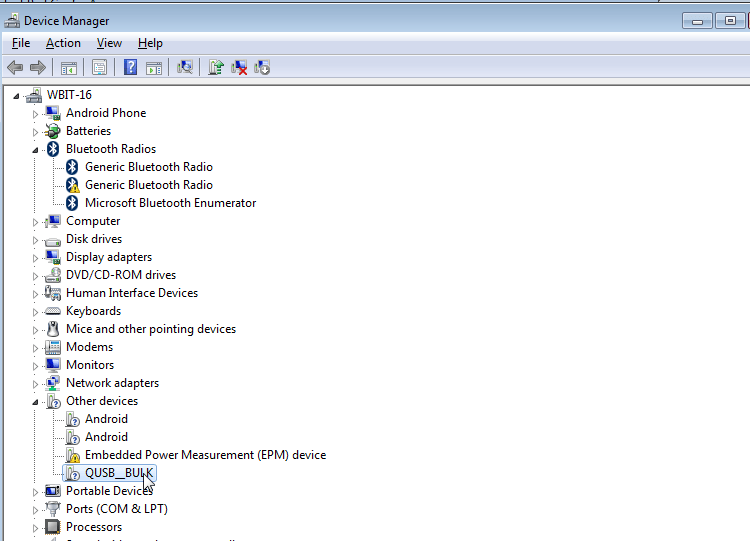Select Embedded Power Measurement (EPM) device
This screenshot has height=541, width=750.
[205, 455]
